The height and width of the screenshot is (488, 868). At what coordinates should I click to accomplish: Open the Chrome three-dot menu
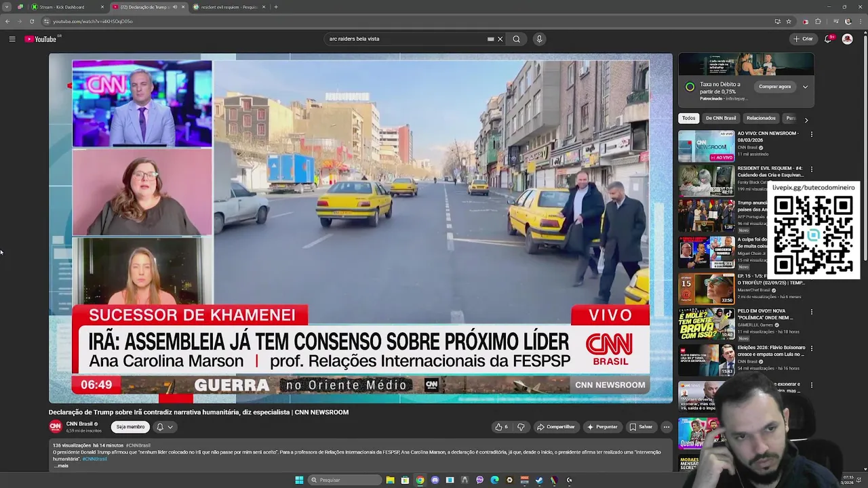coord(859,21)
